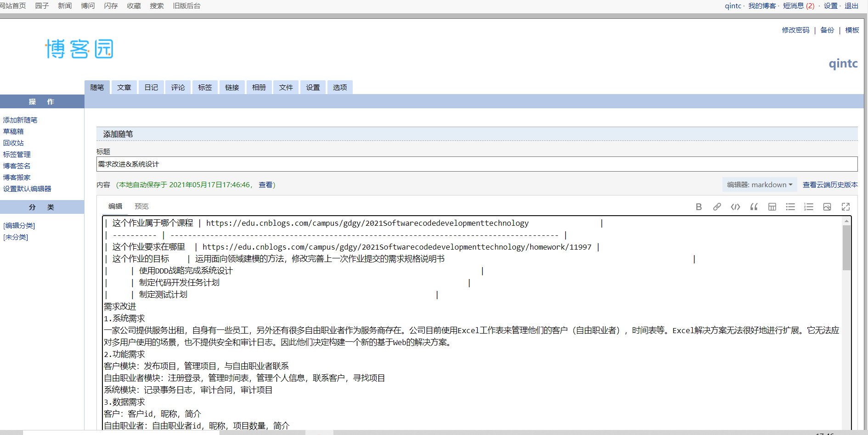Viewport: 868px width, 435px height.
Task: Insert a hyperlink using the link icon
Action: 717,207
